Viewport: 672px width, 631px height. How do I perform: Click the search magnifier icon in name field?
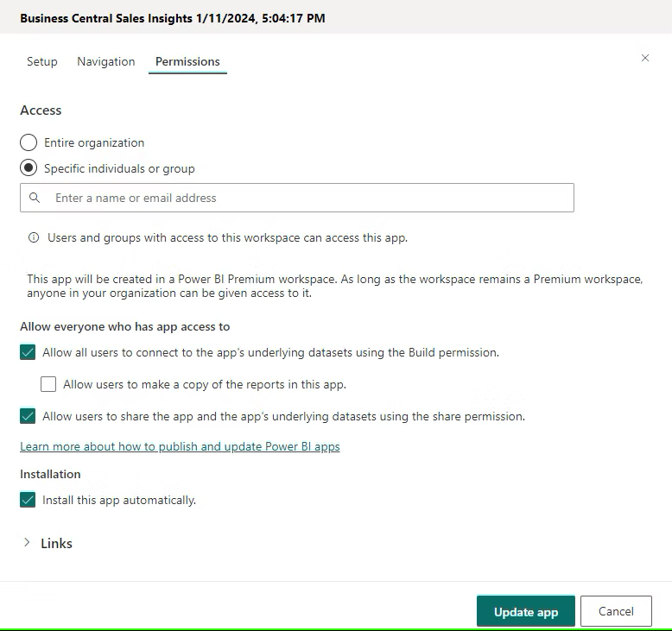coord(35,198)
